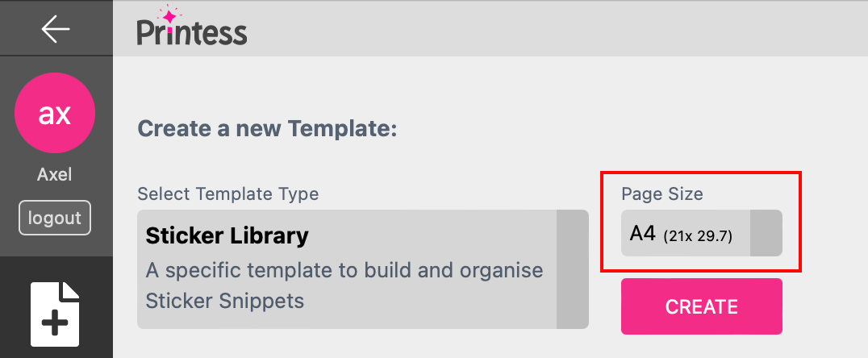
Task: Click the new document plus icon
Action: tap(55, 314)
